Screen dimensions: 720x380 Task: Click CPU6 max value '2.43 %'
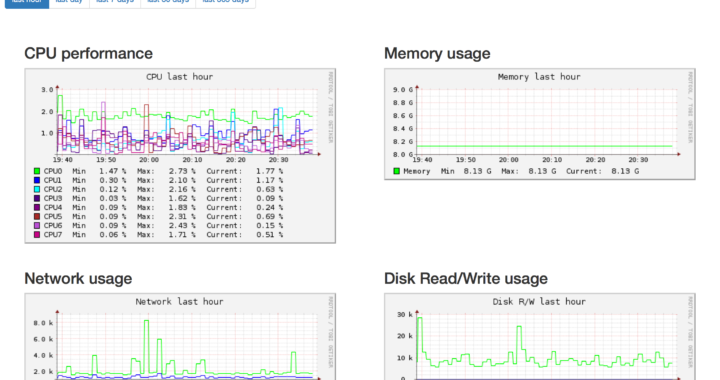pyautogui.click(x=182, y=226)
